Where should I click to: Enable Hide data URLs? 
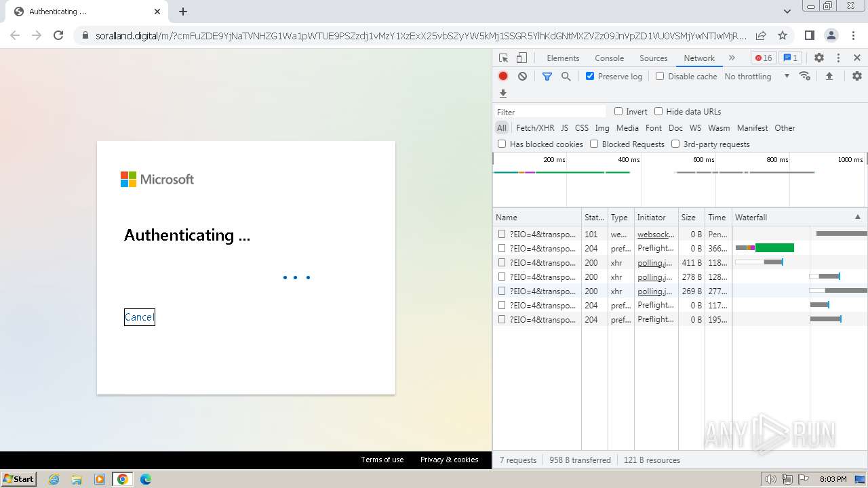click(658, 111)
